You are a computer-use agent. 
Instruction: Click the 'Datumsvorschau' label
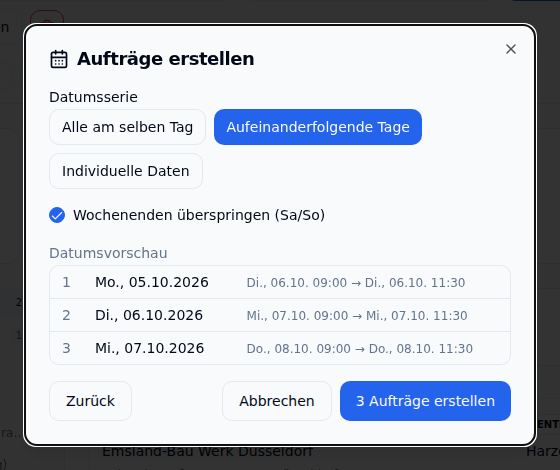(108, 253)
